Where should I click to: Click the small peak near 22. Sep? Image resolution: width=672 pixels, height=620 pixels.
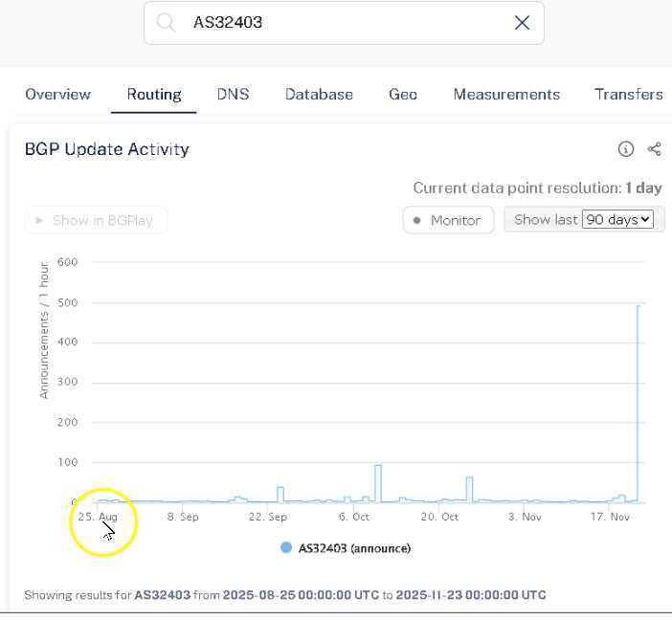point(280,493)
